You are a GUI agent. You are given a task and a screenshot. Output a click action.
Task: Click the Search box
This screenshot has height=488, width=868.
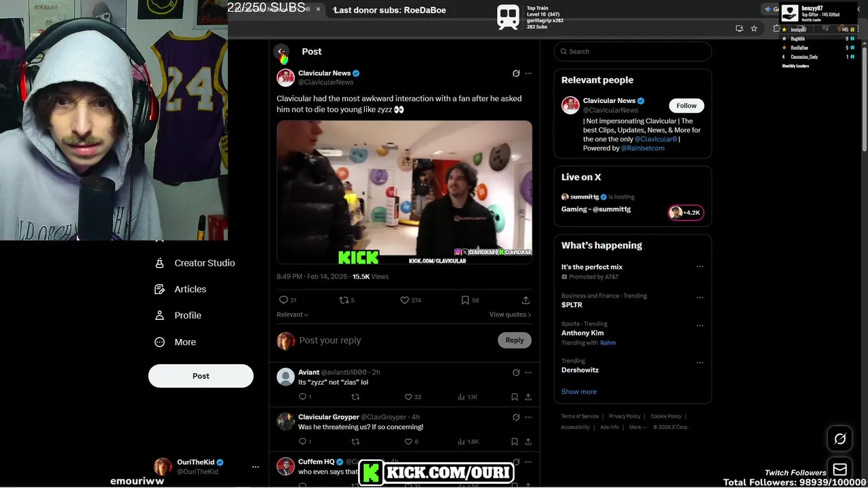(633, 52)
